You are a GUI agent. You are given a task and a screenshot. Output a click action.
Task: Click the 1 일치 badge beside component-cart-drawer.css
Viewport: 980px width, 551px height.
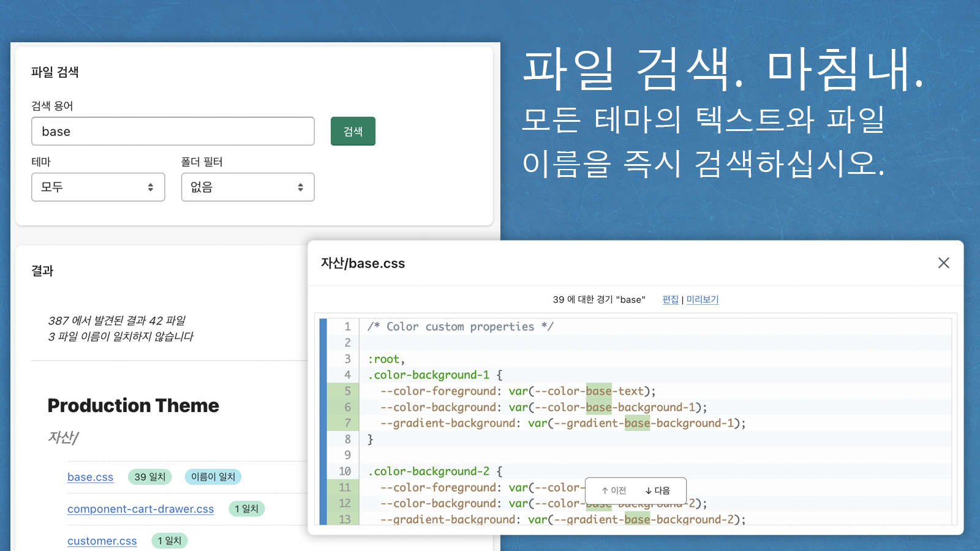point(246,509)
